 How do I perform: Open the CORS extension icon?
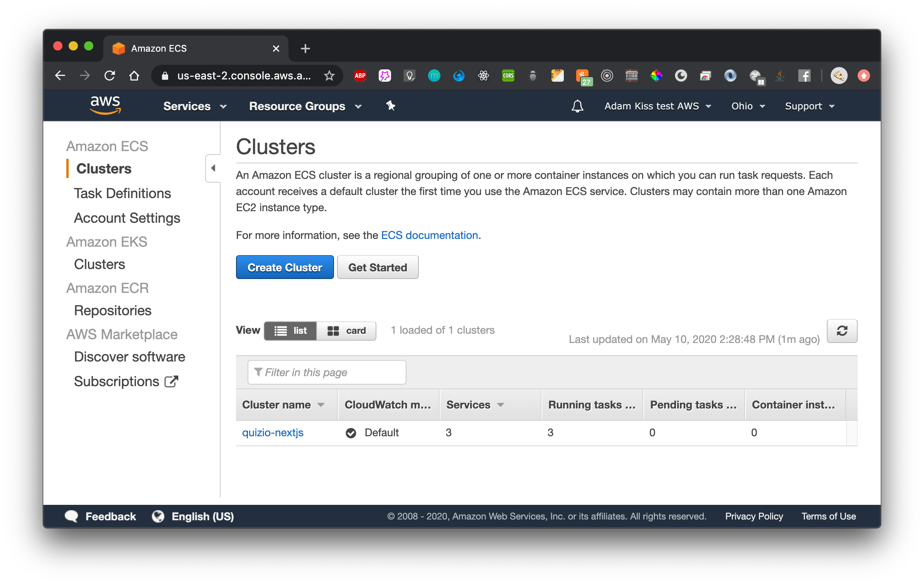click(508, 76)
